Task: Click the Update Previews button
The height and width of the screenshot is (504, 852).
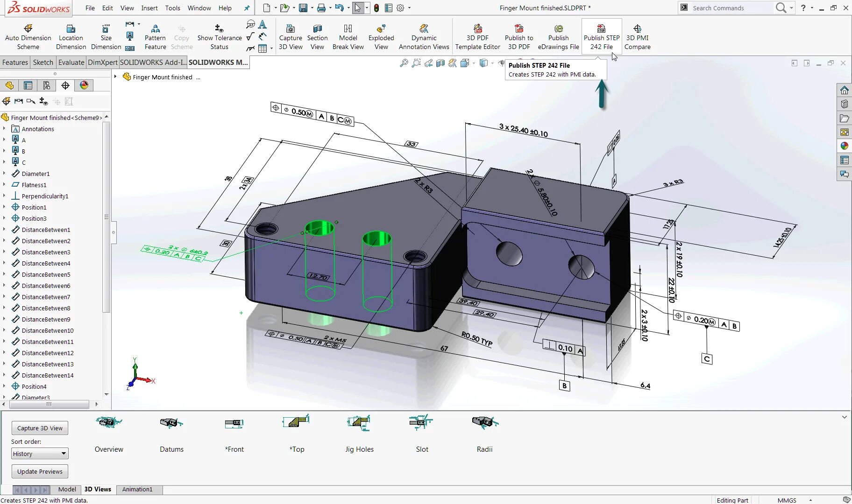Action: [39, 471]
